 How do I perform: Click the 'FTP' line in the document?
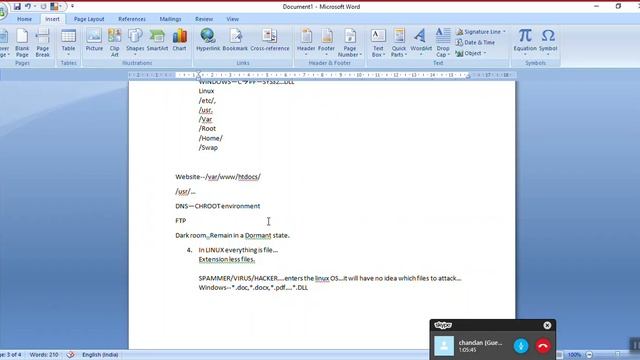point(180,221)
